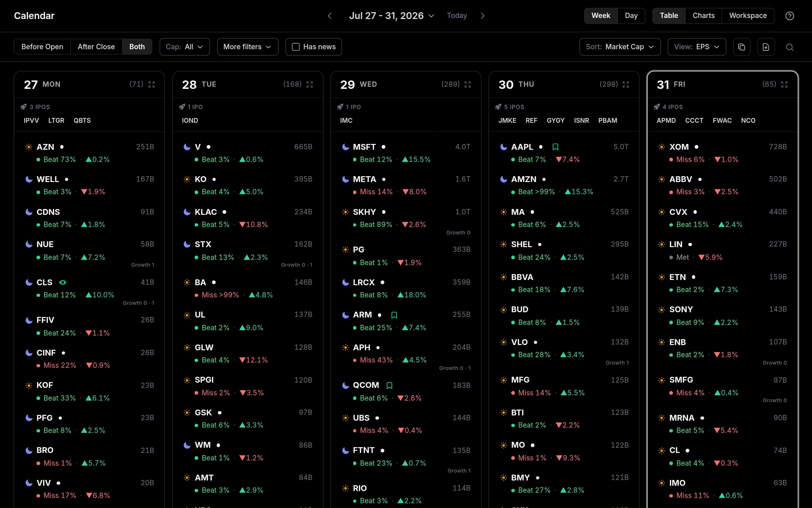Click the Today button
The height and width of the screenshot is (508, 812).
coord(457,16)
